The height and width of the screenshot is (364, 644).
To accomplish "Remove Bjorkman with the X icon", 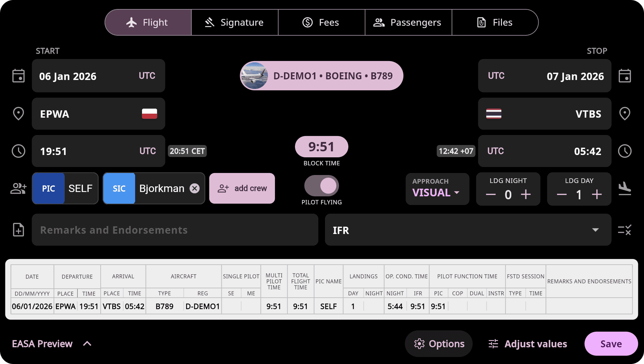I will pyautogui.click(x=195, y=188).
